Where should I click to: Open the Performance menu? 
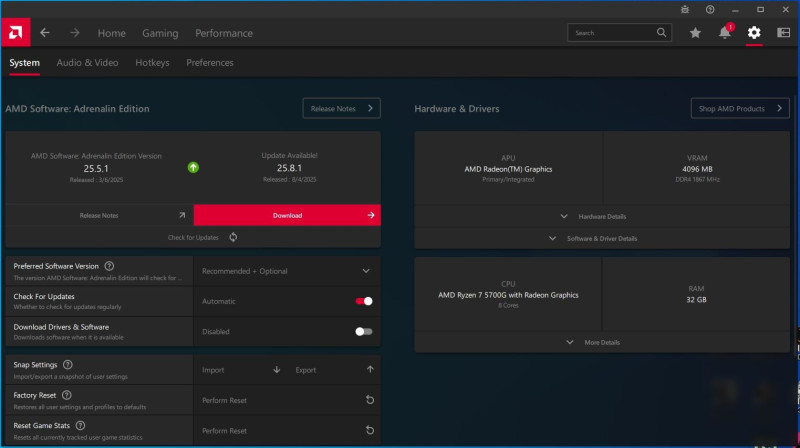[x=224, y=33]
